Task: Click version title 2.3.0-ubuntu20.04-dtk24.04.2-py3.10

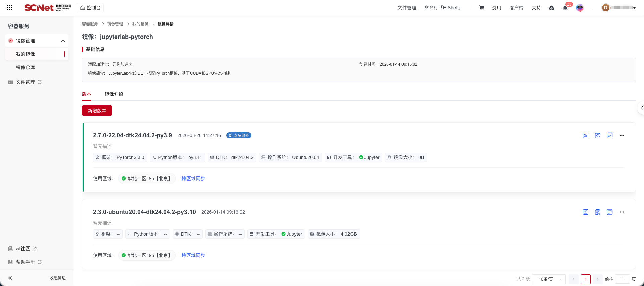Action: 144,212
